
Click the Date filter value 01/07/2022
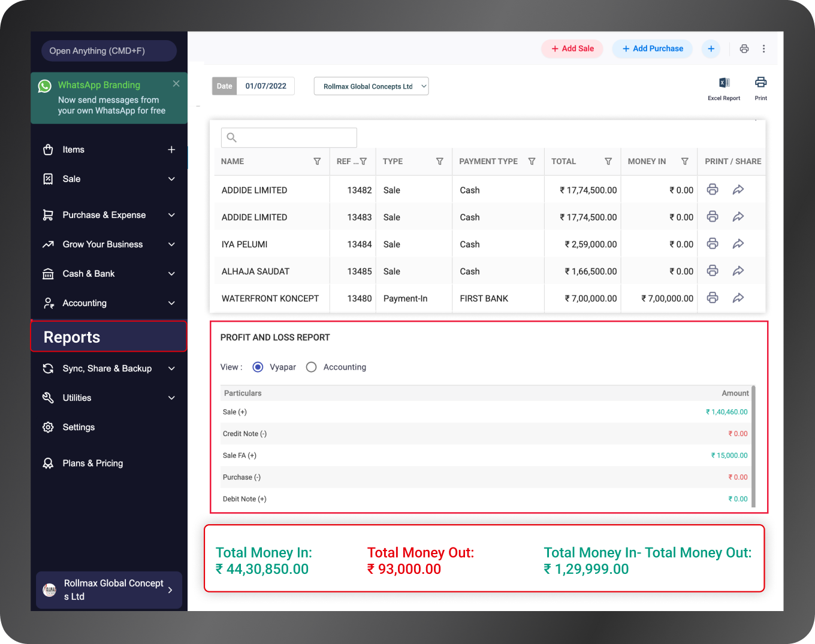[265, 86]
